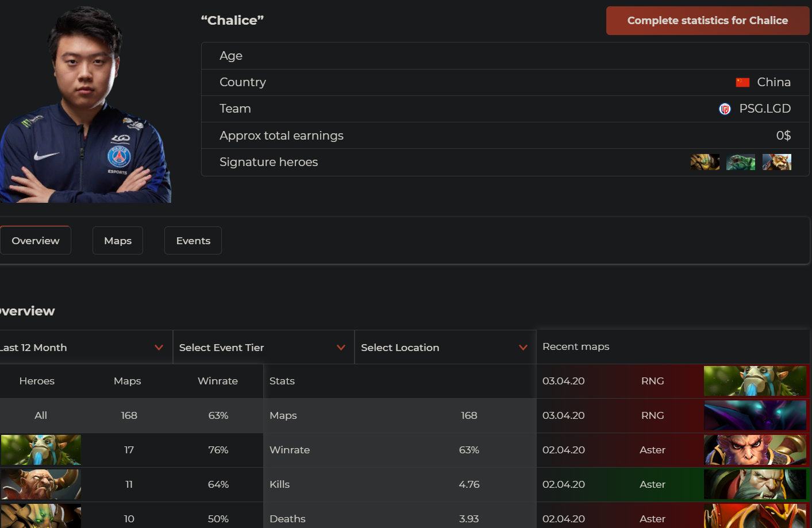Click the Sand King signature hero icon

coord(705,162)
